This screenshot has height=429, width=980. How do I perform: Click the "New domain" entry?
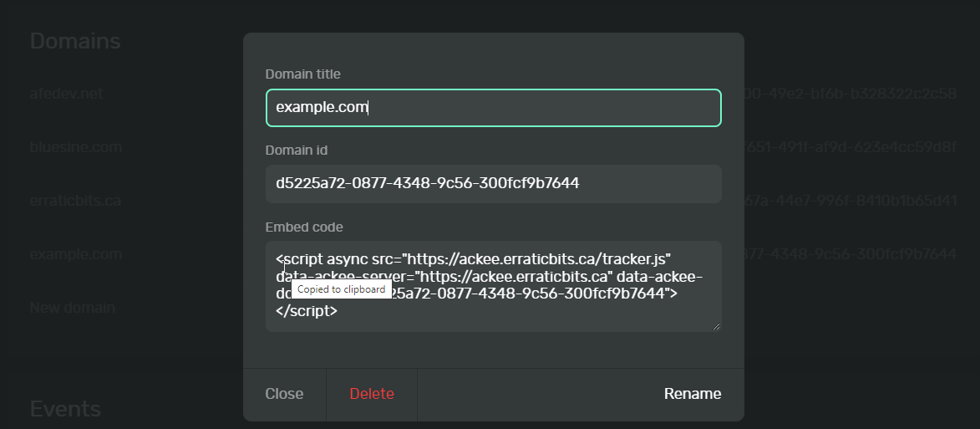click(73, 307)
